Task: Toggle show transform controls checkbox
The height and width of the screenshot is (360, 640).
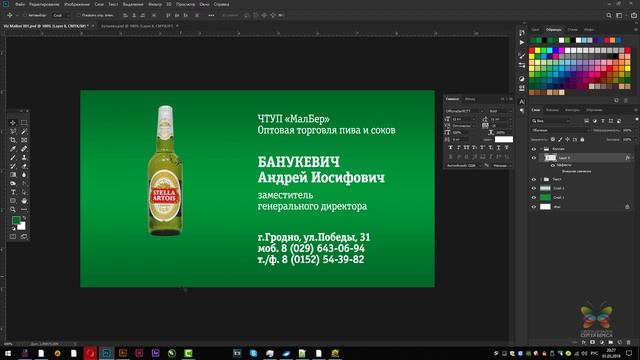Action: coord(78,16)
